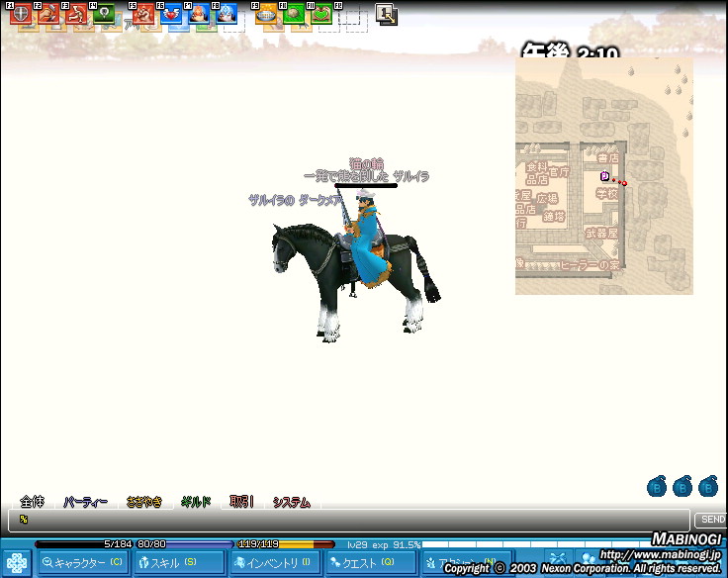Switch to the ささやき chat tab
This screenshot has height=578, width=728.
click(x=144, y=502)
